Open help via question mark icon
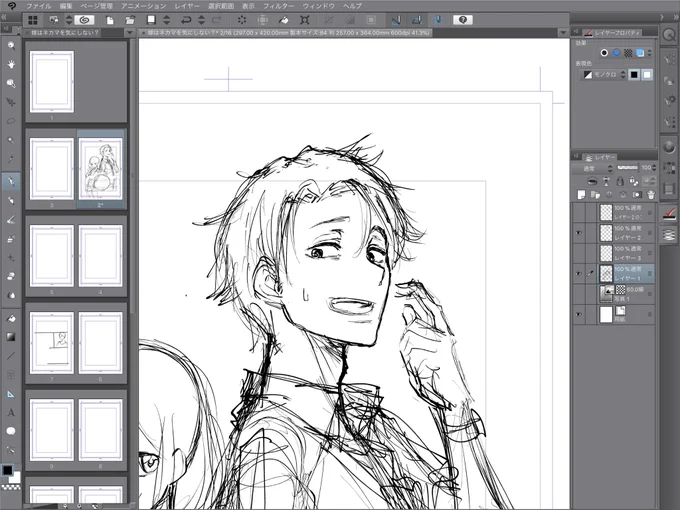The height and width of the screenshot is (510, 680). 463,20
